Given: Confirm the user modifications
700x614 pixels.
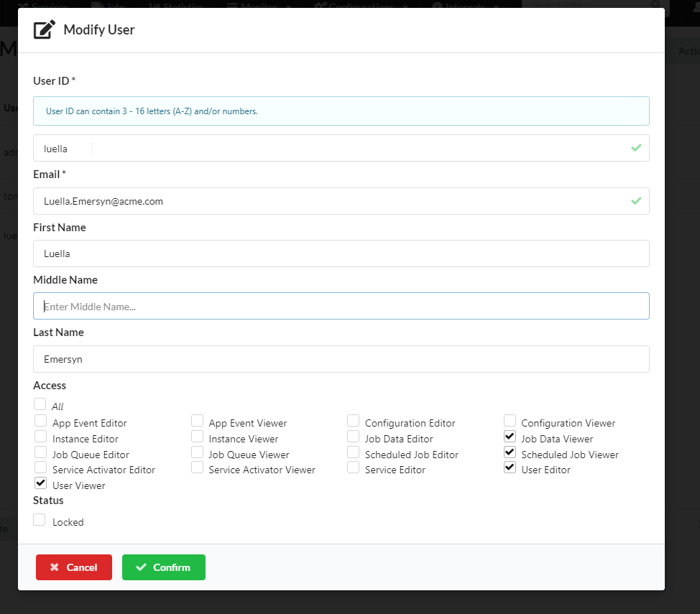Looking at the screenshot, I should click(x=163, y=567).
